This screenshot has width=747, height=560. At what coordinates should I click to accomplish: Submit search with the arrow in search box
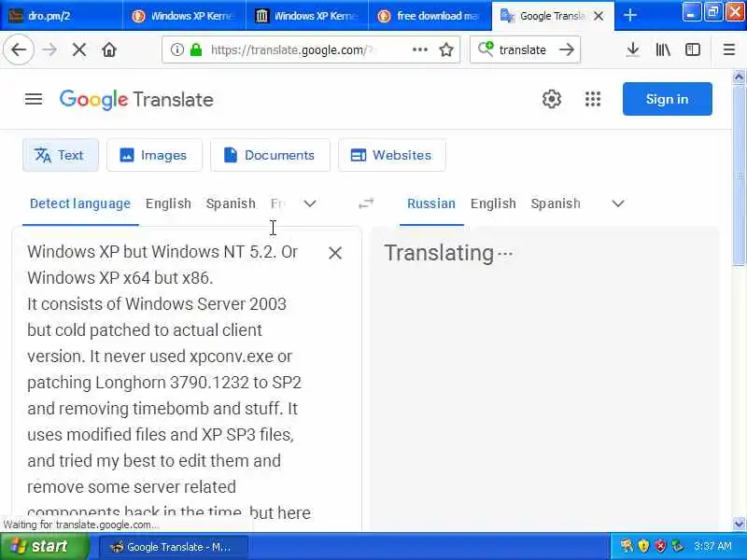[567, 49]
